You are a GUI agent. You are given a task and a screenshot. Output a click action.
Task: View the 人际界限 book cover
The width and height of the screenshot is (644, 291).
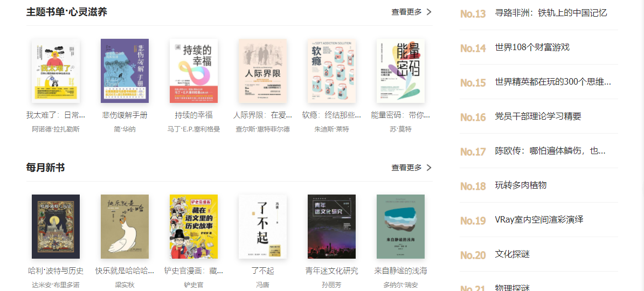(x=263, y=71)
